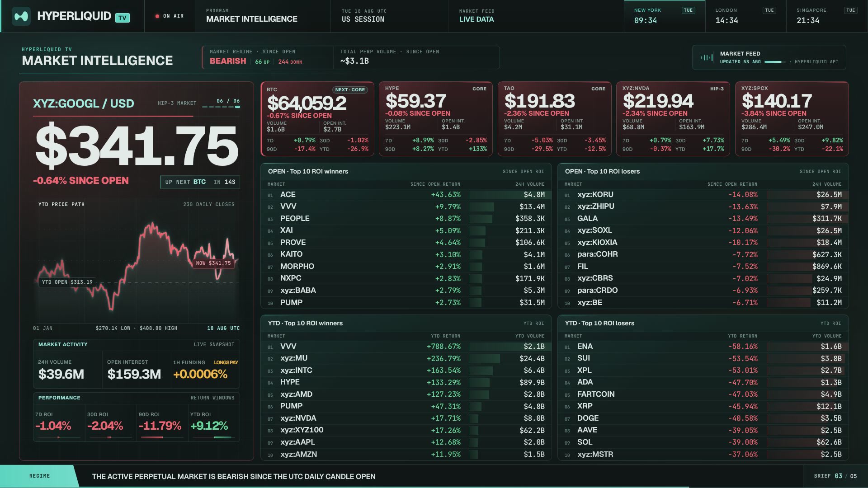Screen dimensions: 868x488
Task: Click the market feed waveform icon
Action: 706,57
